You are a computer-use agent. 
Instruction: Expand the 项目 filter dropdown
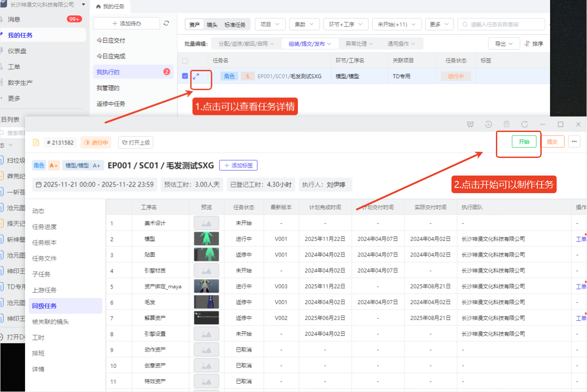[x=270, y=25]
